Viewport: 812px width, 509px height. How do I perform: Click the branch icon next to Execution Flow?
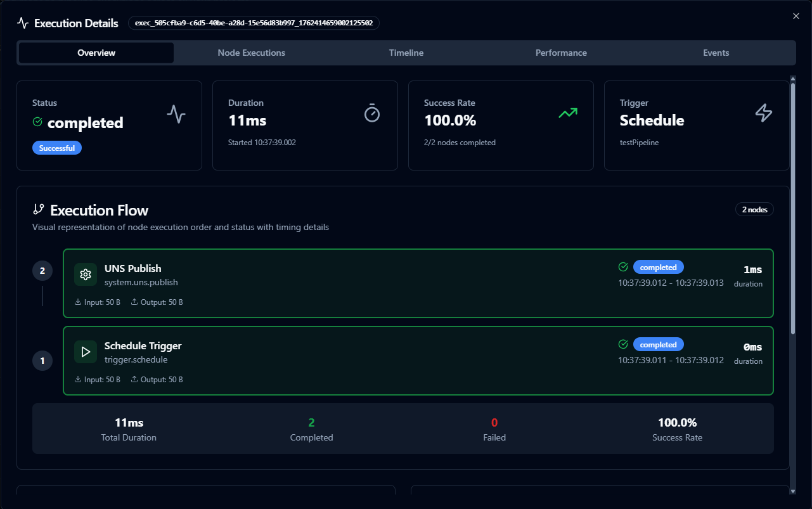(x=39, y=210)
